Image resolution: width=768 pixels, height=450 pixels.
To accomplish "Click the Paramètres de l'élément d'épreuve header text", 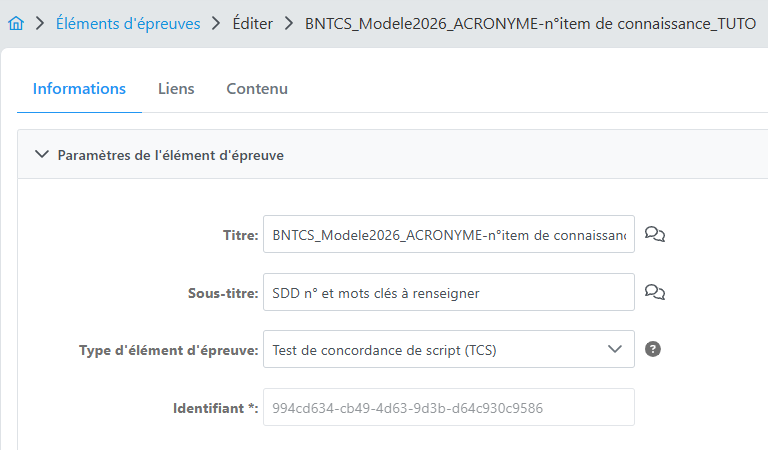I will [170, 155].
